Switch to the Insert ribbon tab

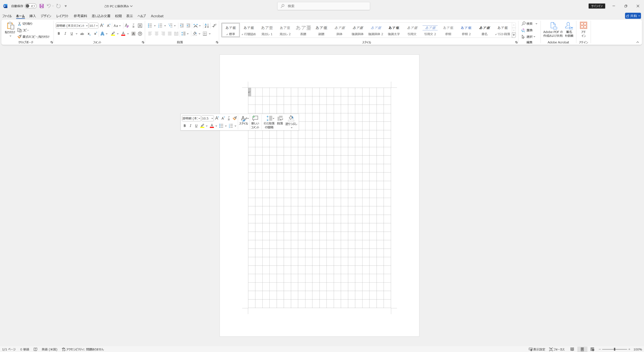tap(32, 16)
